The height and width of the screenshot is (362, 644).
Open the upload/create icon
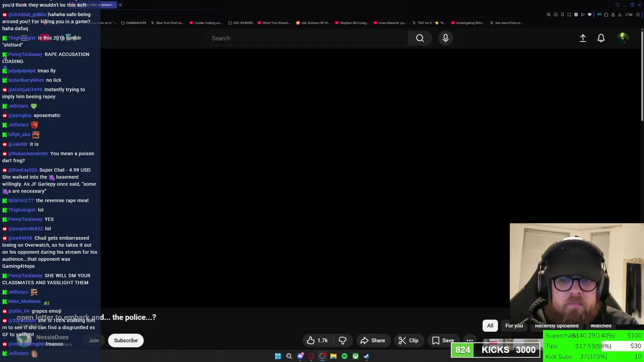(583, 38)
